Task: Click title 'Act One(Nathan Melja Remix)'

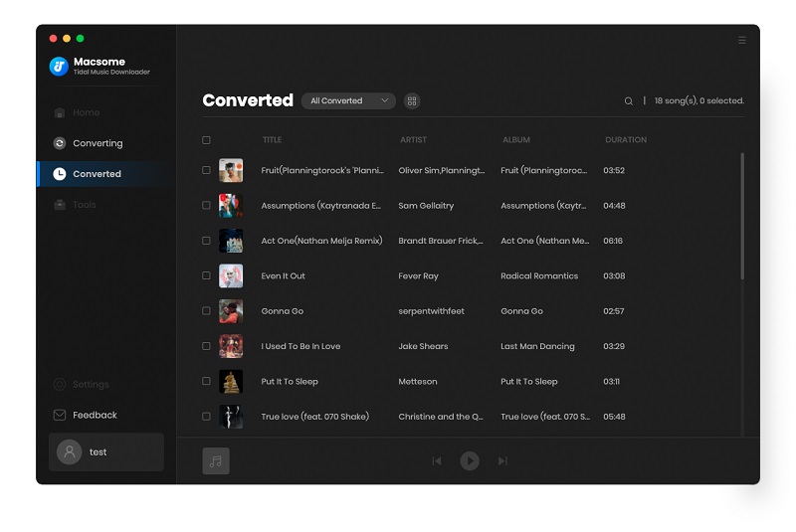Action: click(x=321, y=241)
